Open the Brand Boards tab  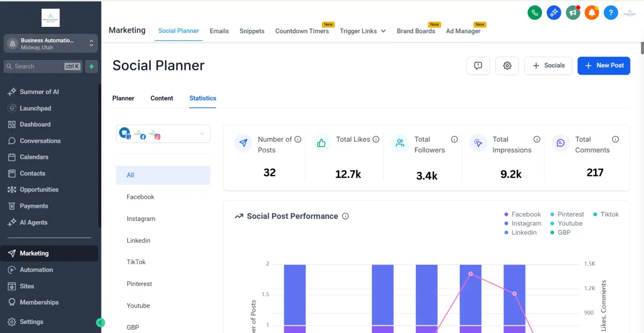[x=416, y=31]
